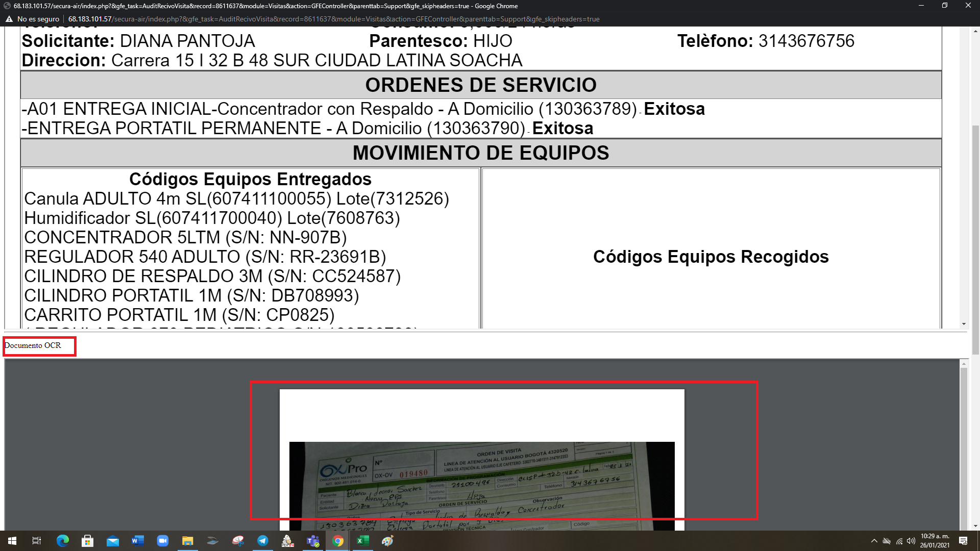Click the ORDENES DE SERVICIO header
980x551 pixels.
click(x=481, y=85)
